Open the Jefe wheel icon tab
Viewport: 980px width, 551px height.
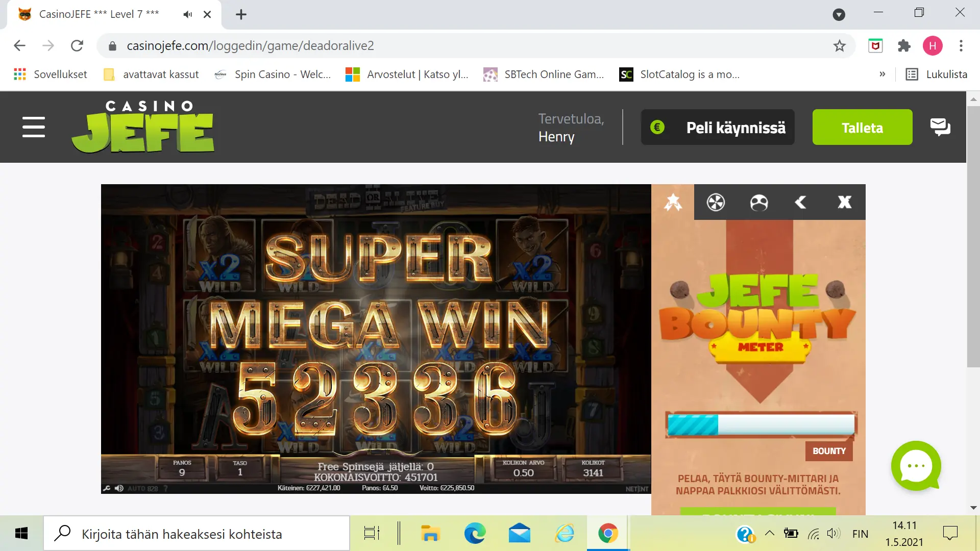coord(716,202)
